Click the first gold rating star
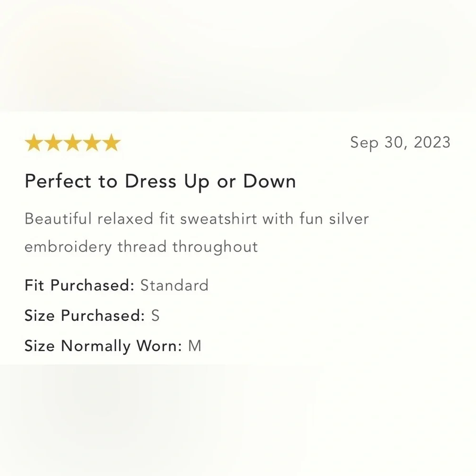The height and width of the screenshot is (476, 476). [x=33, y=143]
